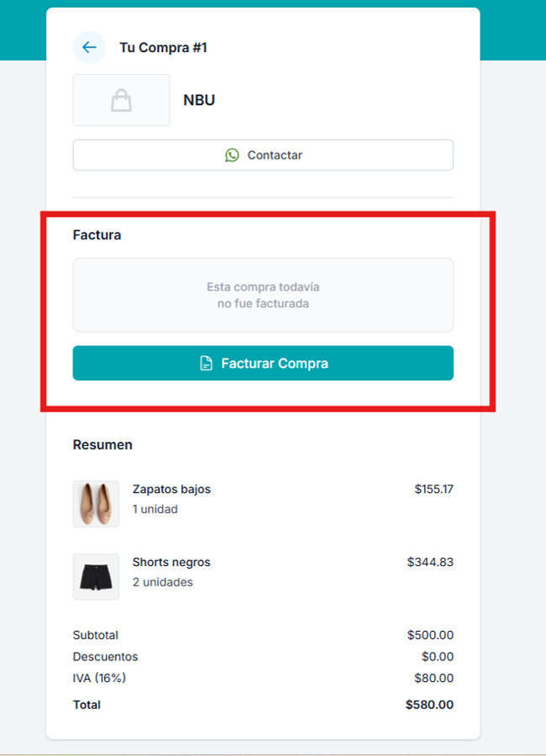Click the $344.83 price of Shorts negros
This screenshot has width=546, height=756.
[x=430, y=562]
